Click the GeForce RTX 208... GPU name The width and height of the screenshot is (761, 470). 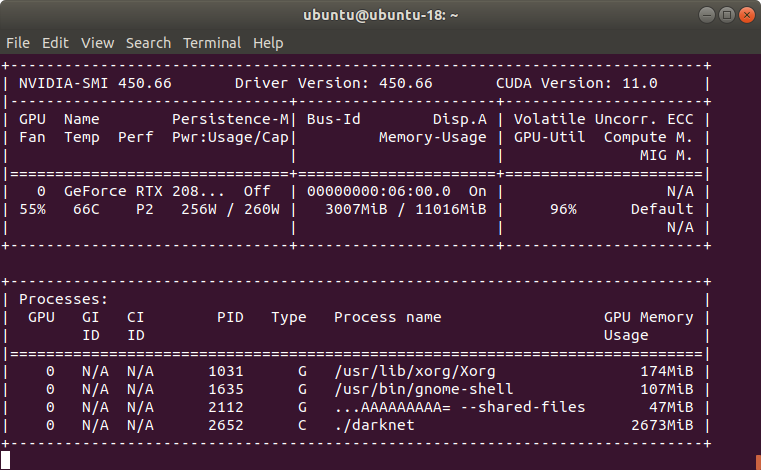click(144, 191)
